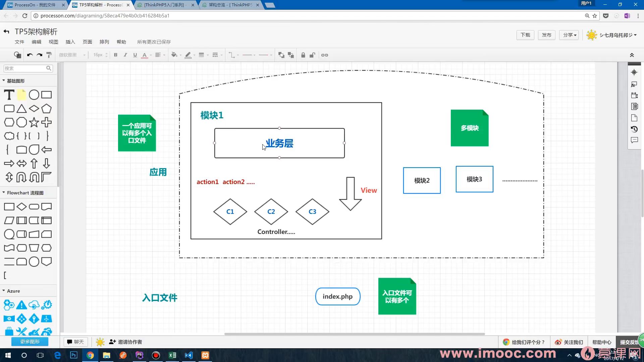Open the comment icon in right dock
Image resolution: width=644 pixels, height=362 pixels.
[634, 140]
